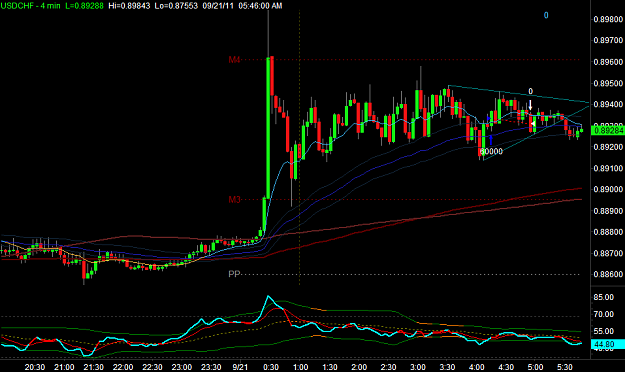Select the 23:00 time axis label
Screen dimensions: 625x372
pos(182,367)
